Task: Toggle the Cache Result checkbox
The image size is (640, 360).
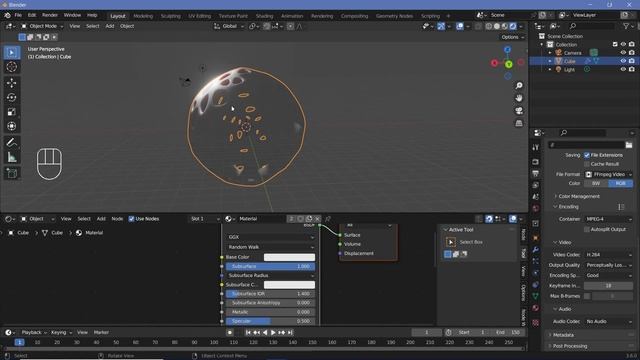Action: tap(587, 164)
